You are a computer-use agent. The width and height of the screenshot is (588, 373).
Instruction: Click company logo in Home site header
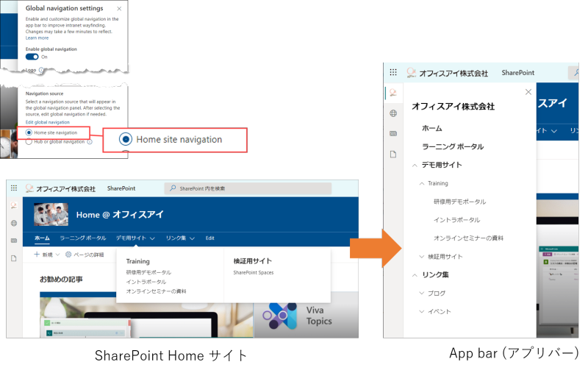(29, 188)
